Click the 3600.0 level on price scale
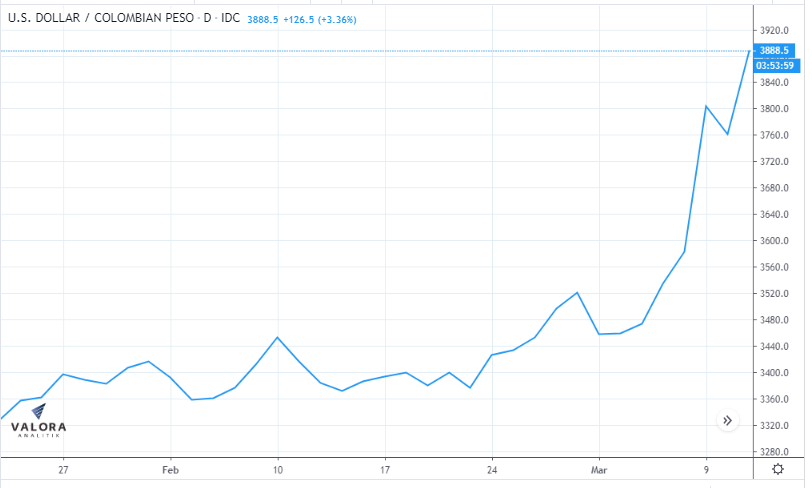This screenshot has height=488, width=812. (x=775, y=241)
